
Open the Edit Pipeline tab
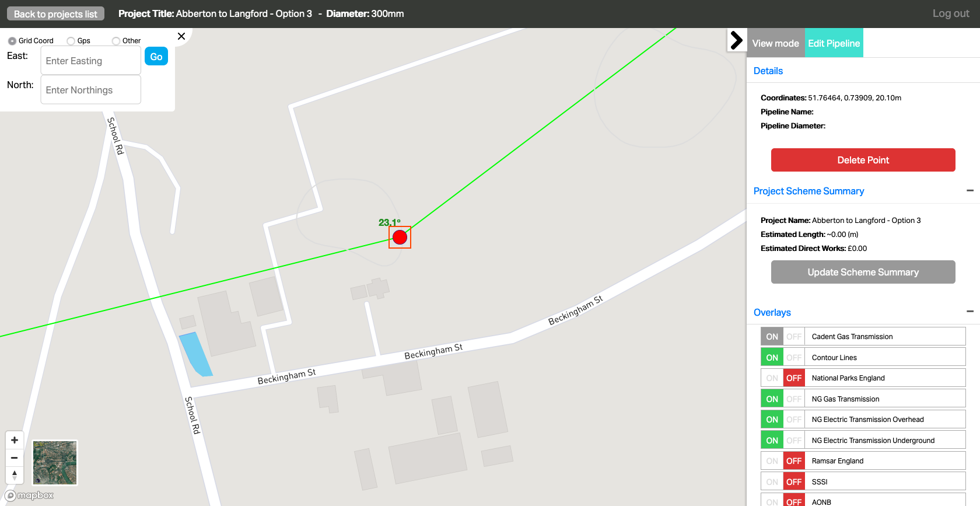click(834, 43)
